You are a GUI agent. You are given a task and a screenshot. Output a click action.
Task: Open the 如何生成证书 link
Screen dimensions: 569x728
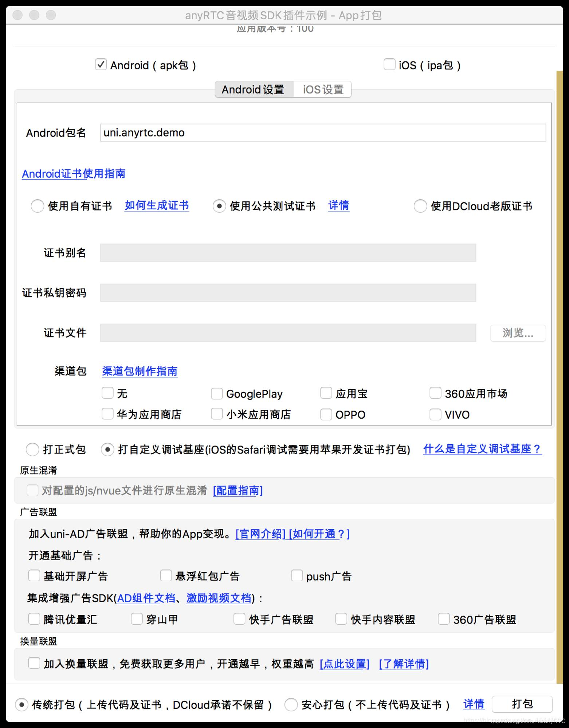coord(157,205)
